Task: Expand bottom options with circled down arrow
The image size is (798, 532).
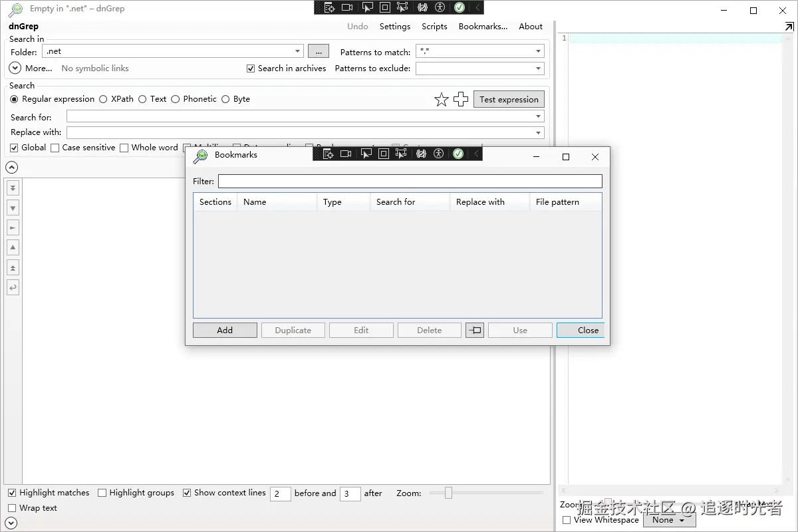Action: click(x=11, y=523)
